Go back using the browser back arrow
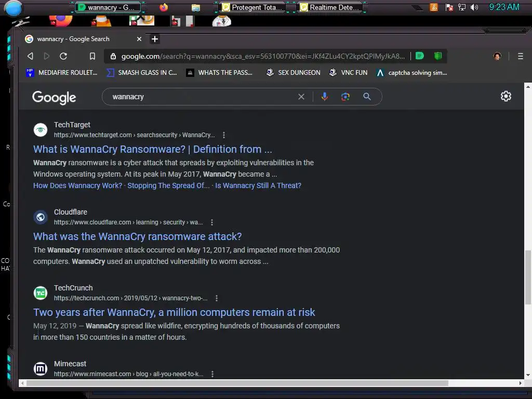Viewport: 532px width, 399px height. point(30,56)
